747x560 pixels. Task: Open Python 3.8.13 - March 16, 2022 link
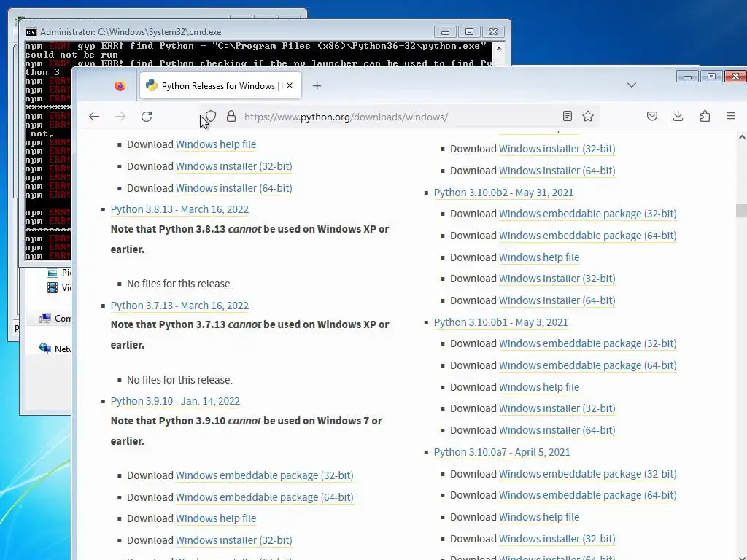(179, 209)
